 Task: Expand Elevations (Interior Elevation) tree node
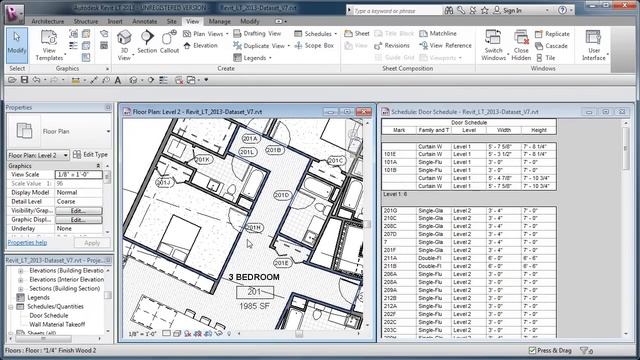point(20,280)
